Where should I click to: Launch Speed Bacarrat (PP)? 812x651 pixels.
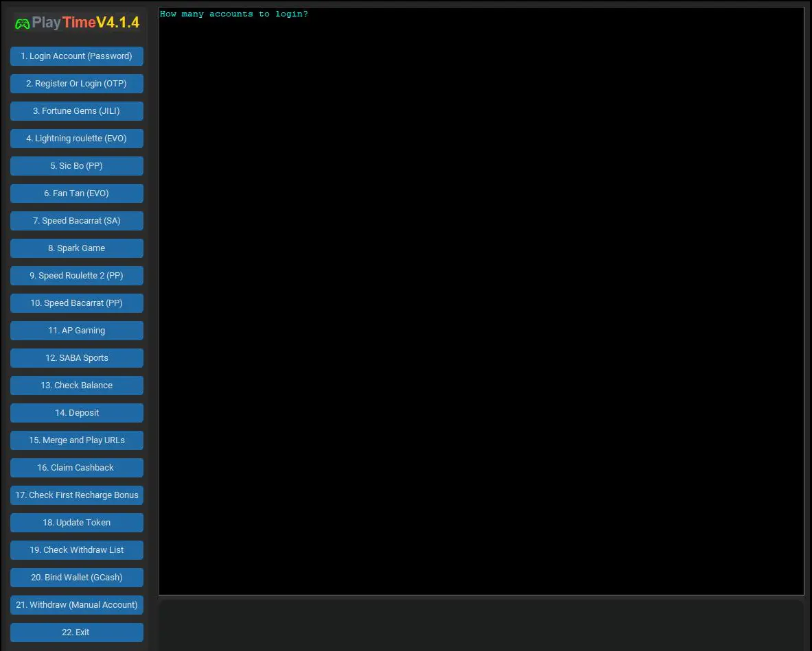77,303
